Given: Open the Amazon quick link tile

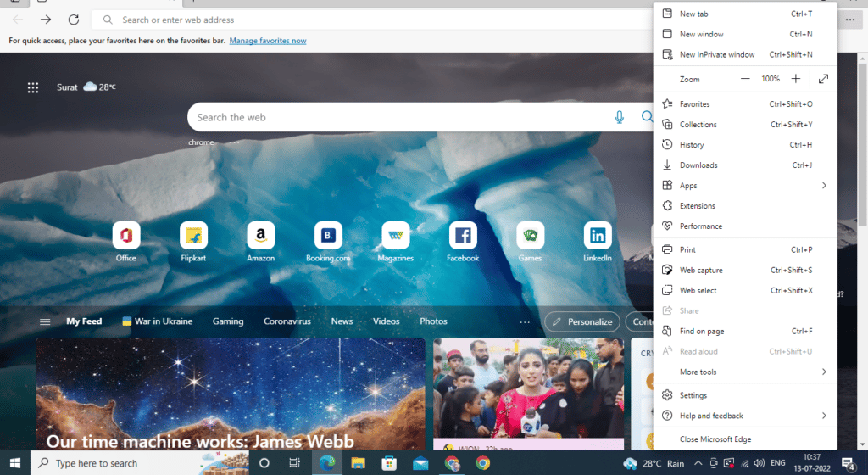Looking at the screenshot, I should point(261,242).
